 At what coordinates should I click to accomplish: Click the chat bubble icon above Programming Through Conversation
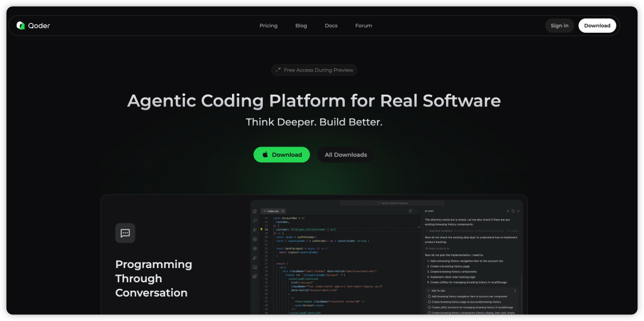[x=125, y=233]
